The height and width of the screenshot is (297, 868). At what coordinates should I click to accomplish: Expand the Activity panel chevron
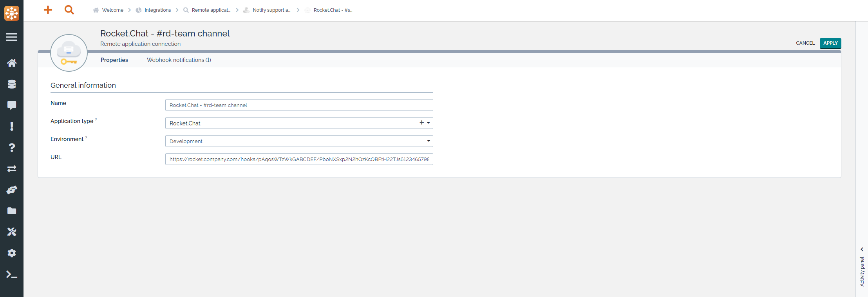click(862, 249)
